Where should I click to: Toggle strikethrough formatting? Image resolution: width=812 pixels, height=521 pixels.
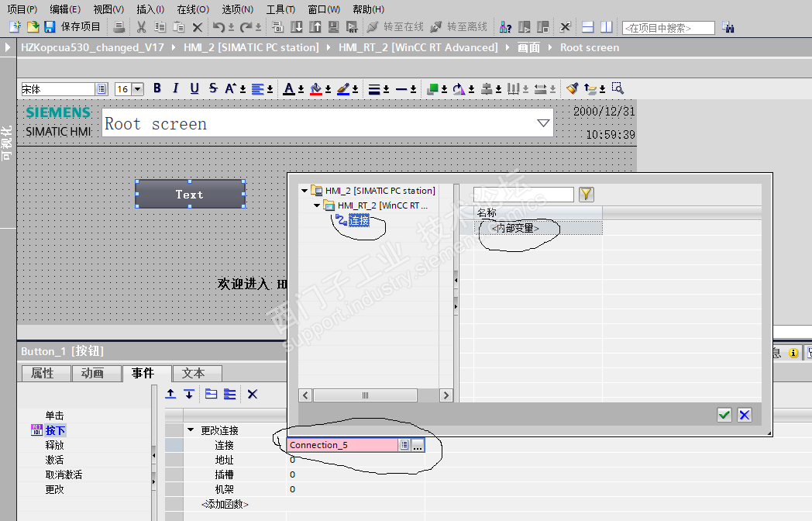pyautogui.click(x=213, y=88)
